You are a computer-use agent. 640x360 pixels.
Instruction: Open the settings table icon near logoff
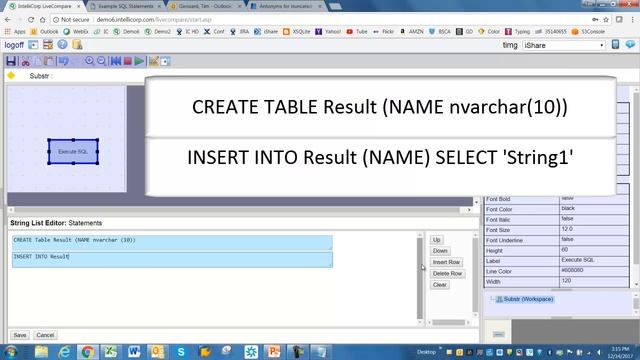(48, 45)
